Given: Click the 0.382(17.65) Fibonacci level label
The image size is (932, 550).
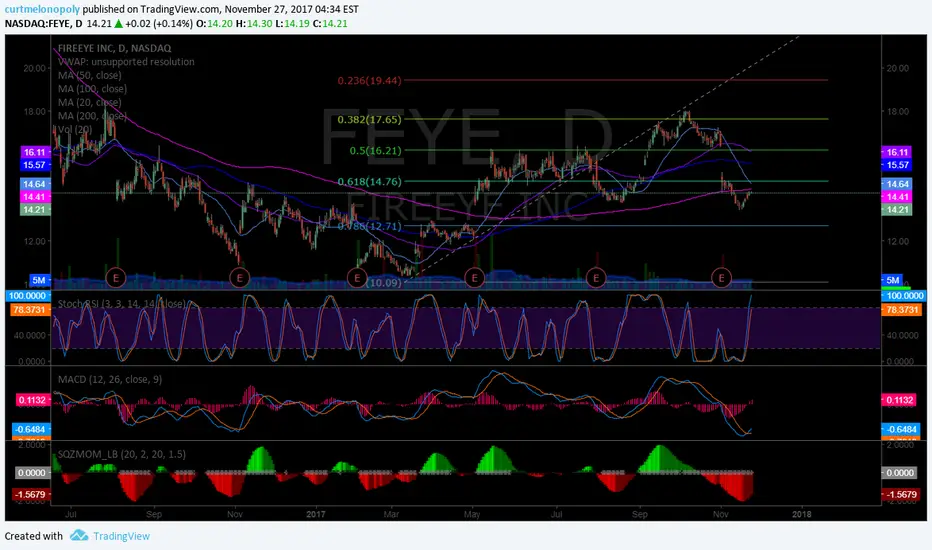Looking at the screenshot, I should tap(369, 120).
